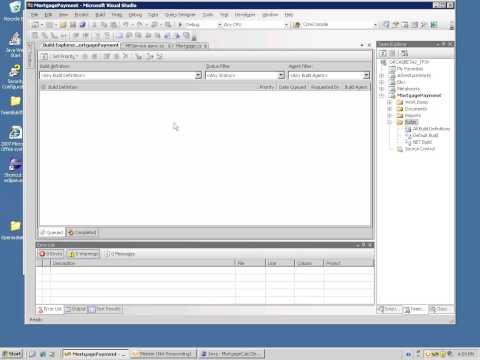The image size is (480, 360).
Task: Open the Edit menu
Action: click(x=48, y=15)
